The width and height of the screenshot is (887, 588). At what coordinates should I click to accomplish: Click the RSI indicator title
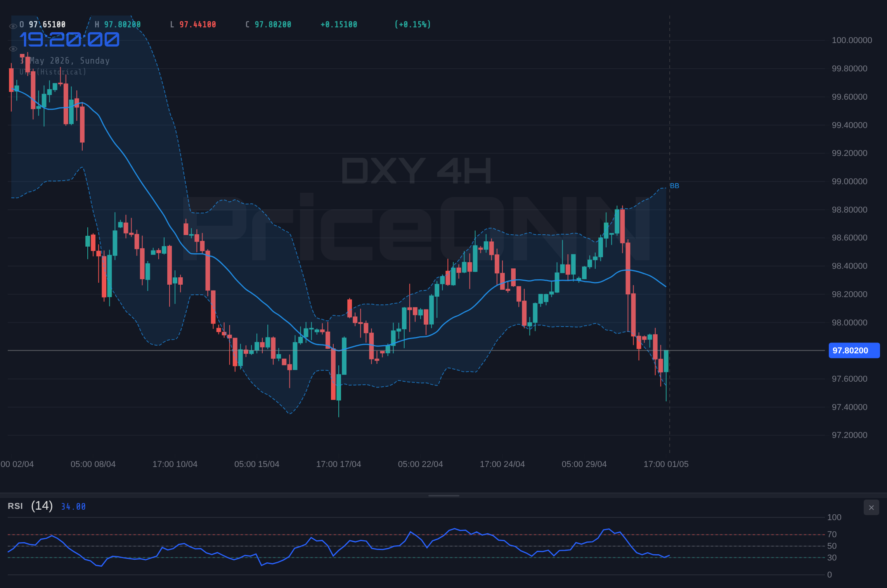(15, 506)
